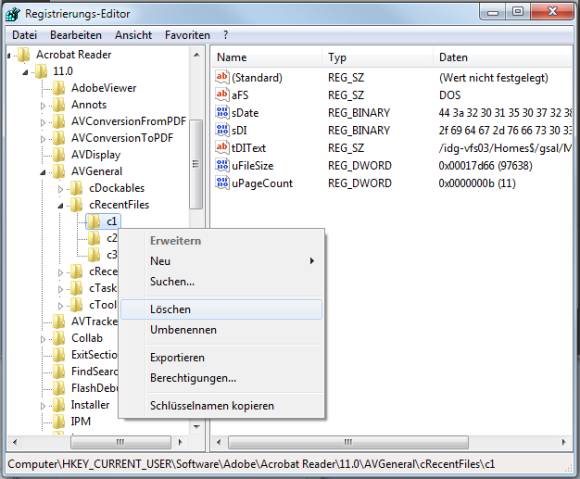580x479 pixels.
Task: Select the AdobeViewer key label
Action: pos(104,88)
